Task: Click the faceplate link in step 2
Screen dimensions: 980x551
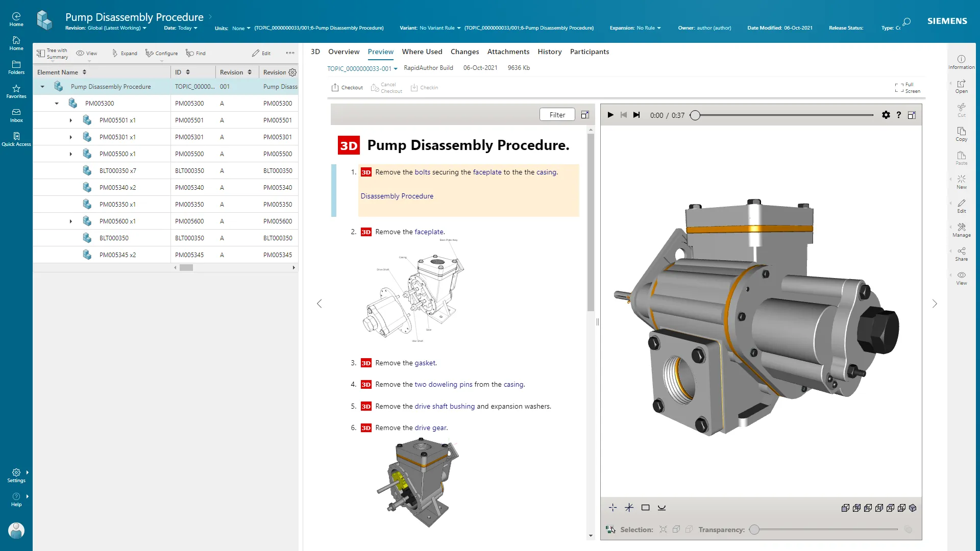Action: click(x=429, y=232)
